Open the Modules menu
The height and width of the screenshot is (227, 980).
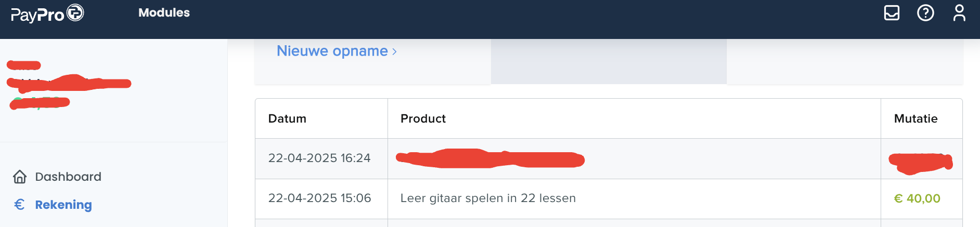coord(164,12)
